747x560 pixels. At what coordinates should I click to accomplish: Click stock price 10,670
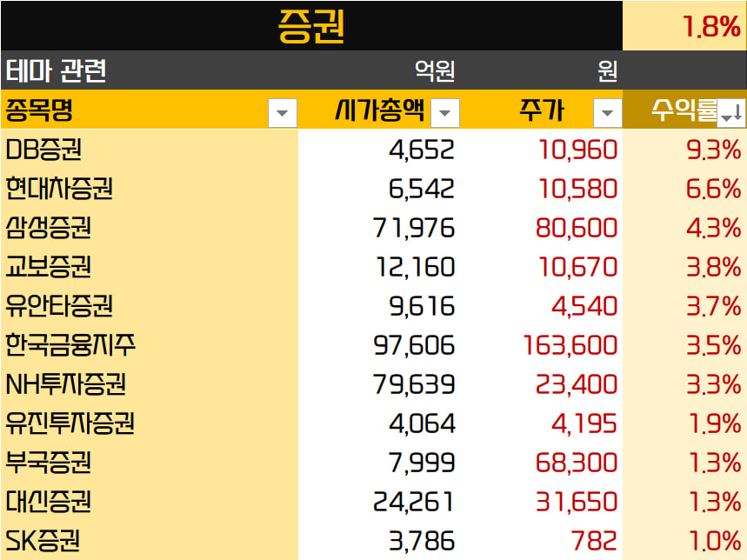pos(578,267)
